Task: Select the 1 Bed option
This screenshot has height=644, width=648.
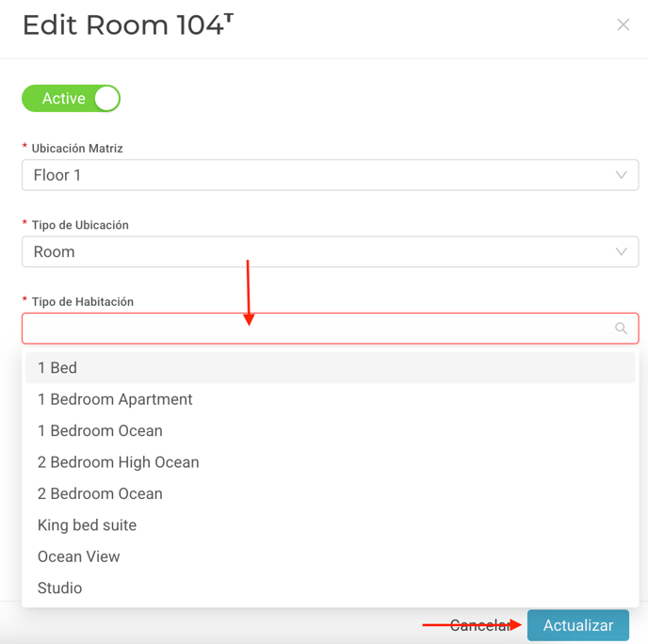Action: (331, 367)
